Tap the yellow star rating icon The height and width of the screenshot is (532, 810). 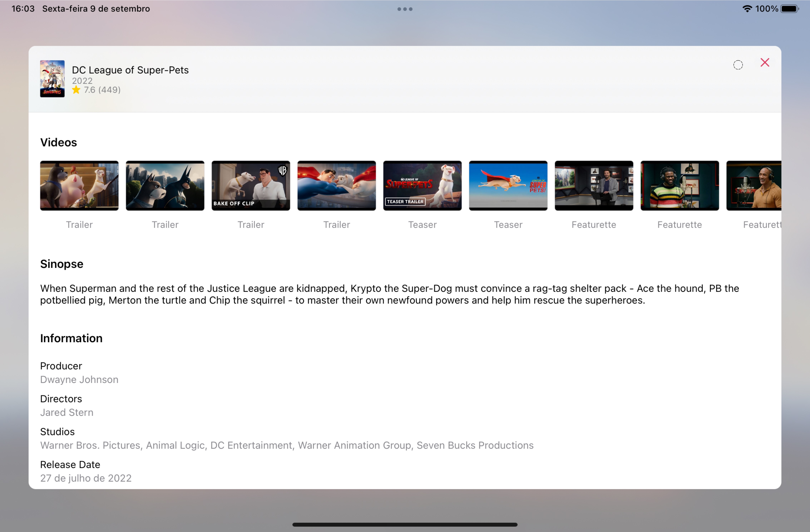pyautogui.click(x=76, y=90)
